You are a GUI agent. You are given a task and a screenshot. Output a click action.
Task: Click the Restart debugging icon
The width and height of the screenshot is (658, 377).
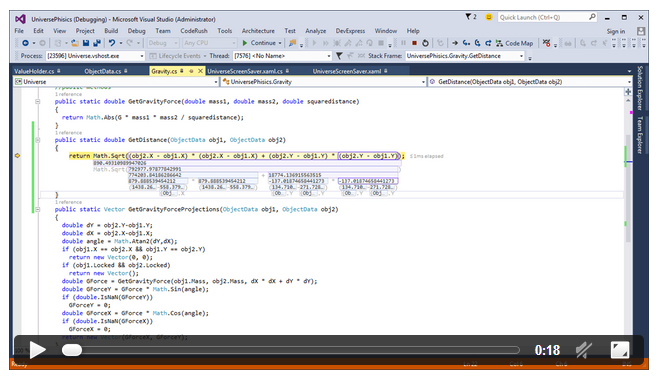pyautogui.click(x=425, y=43)
